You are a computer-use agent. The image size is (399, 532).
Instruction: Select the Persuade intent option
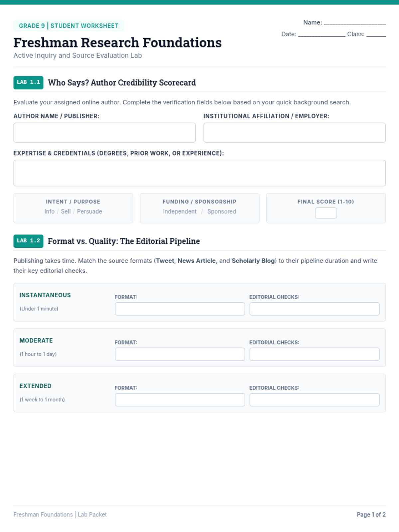89,211
